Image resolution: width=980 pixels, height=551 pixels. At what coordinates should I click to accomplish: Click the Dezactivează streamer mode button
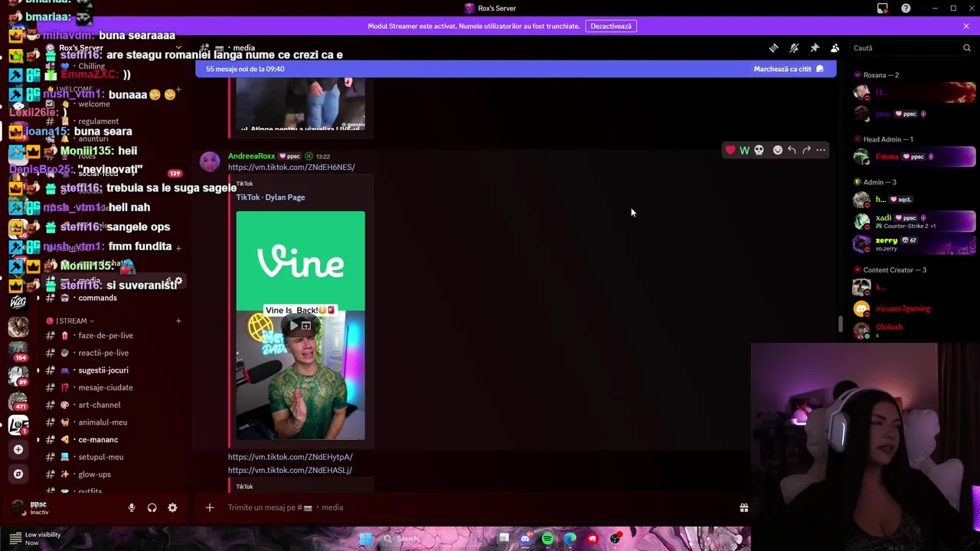(x=611, y=26)
